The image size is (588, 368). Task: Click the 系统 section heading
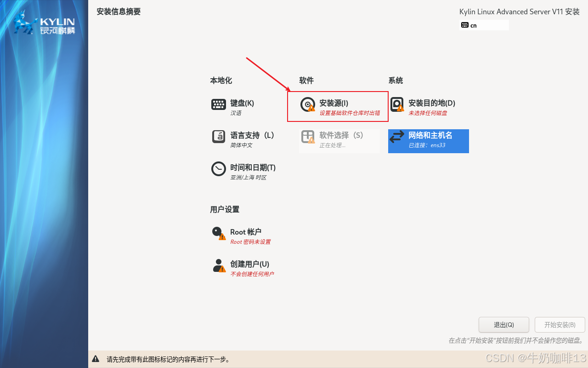click(396, 80)
